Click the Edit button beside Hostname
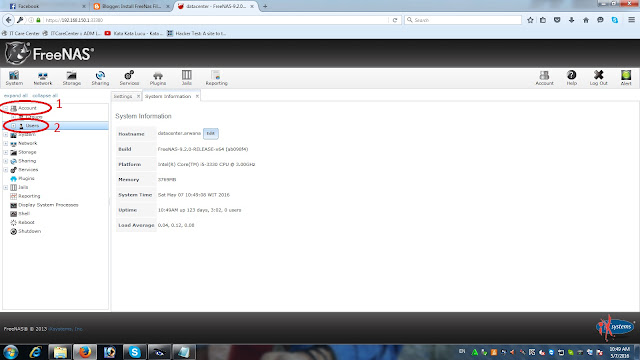The width and height of the screenshot is (640, 360). tap(211, 133)
